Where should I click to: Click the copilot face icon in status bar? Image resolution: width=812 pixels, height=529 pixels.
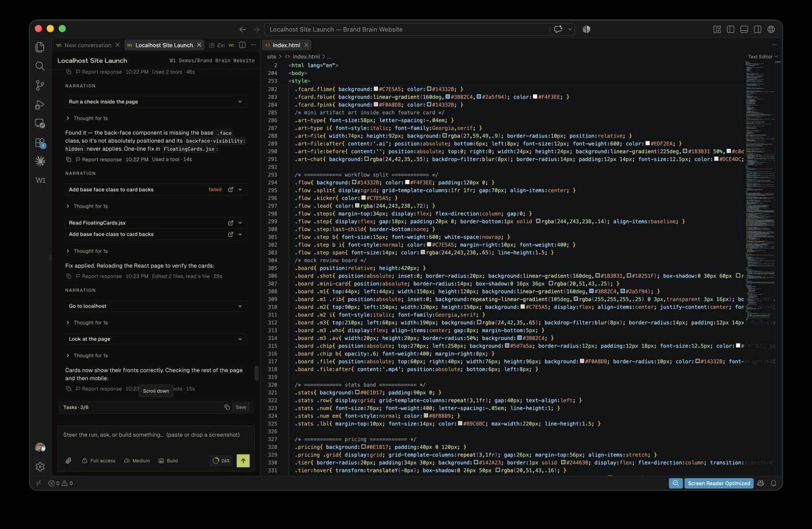pos(760,483)
